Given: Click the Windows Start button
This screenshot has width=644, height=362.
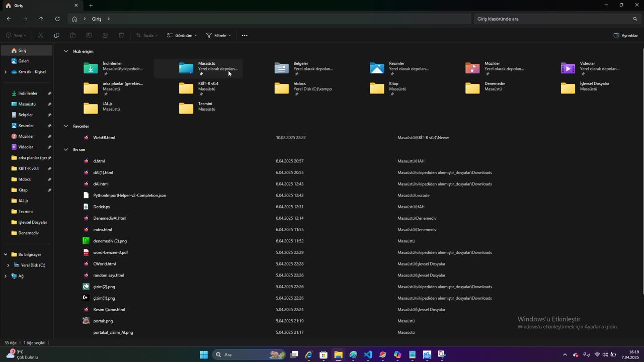Looking at the screenshot, I should click(204, 355).
